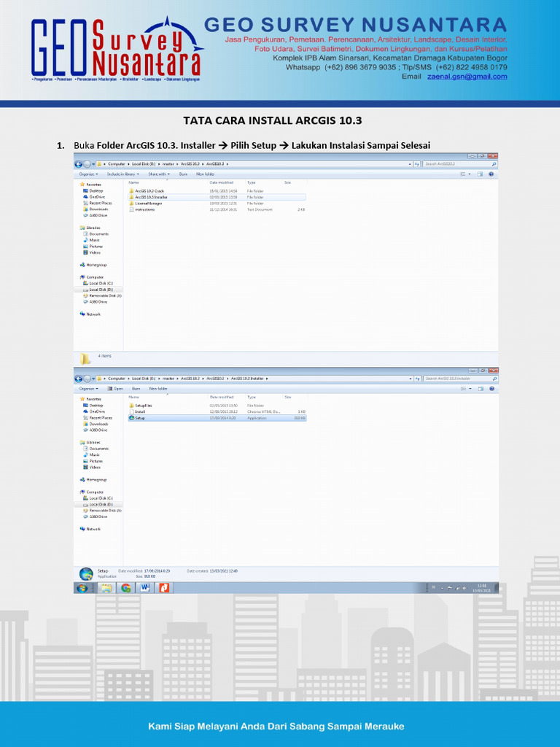Select Recent Places in Installer window
The height and width of the screenshot is (747, 560).
[98, 418]
